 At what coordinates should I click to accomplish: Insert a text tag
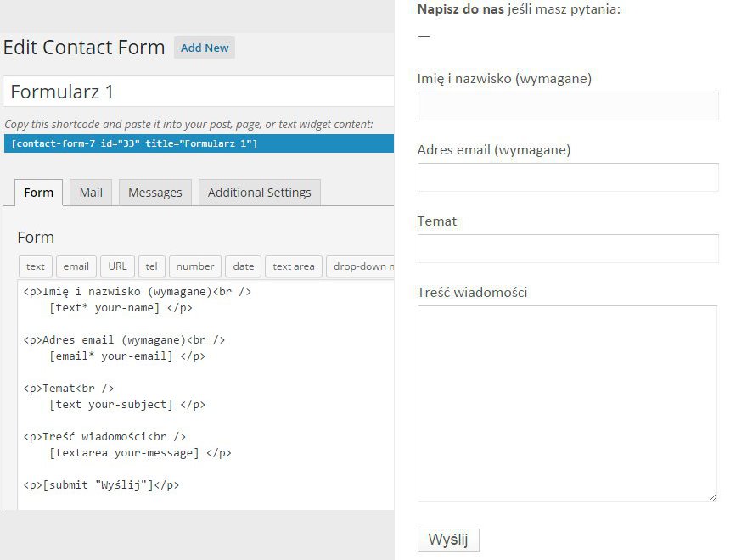click(36, 266)
